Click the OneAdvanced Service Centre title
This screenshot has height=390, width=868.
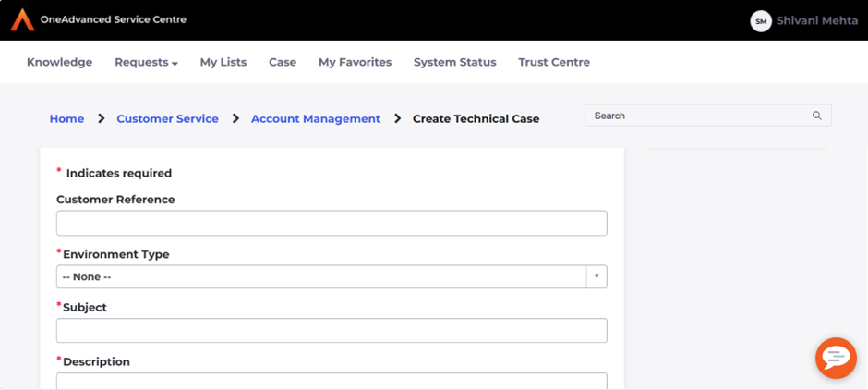pyautogui.click(x=113, y=19)
